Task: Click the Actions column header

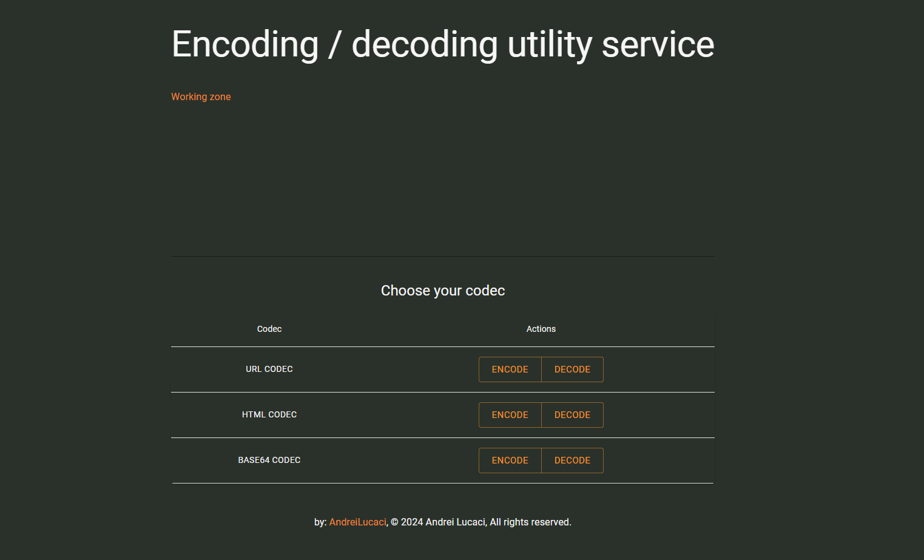Action: [x=541, y=329]
